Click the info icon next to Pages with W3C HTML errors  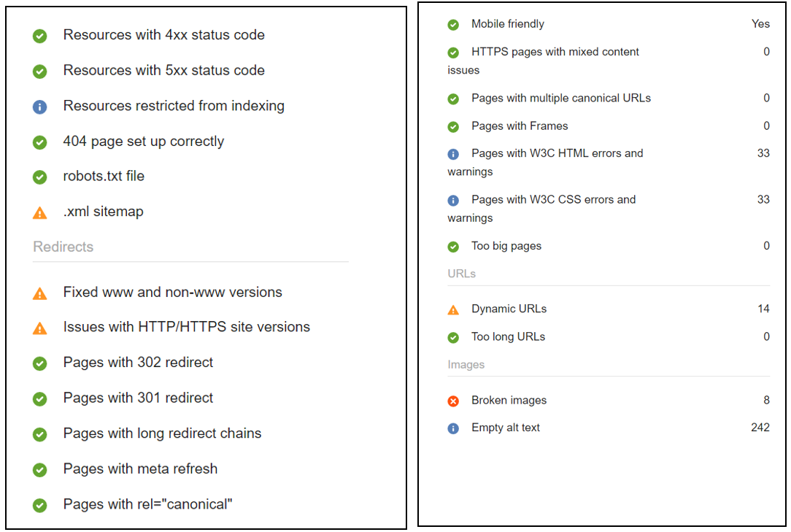(x=453, y=154)
